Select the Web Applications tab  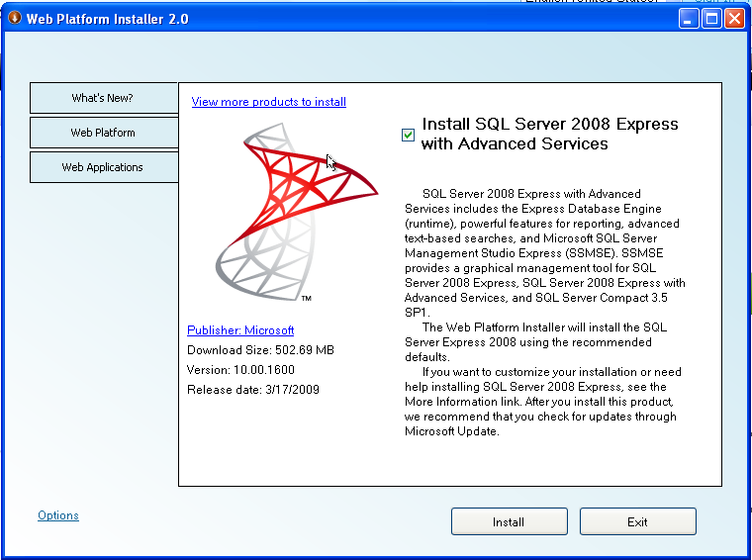coord(104,167)
